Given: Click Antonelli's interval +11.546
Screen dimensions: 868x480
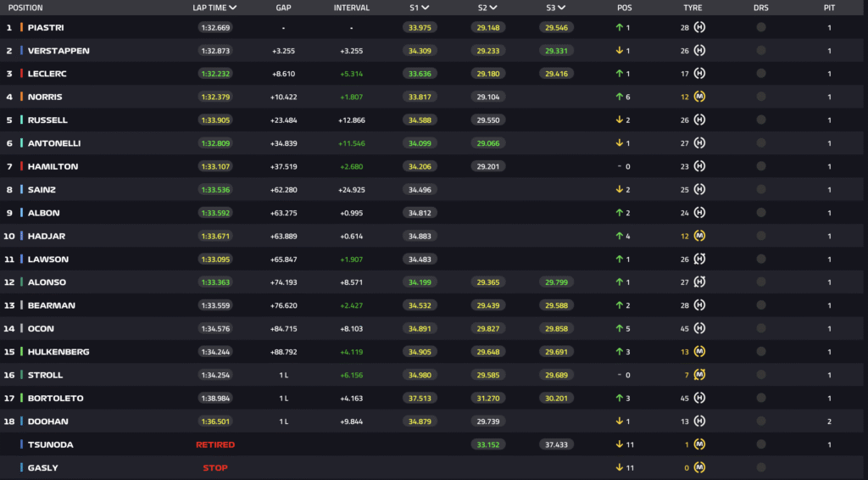Looking at the screenshot, I should [x=352, y=142].
